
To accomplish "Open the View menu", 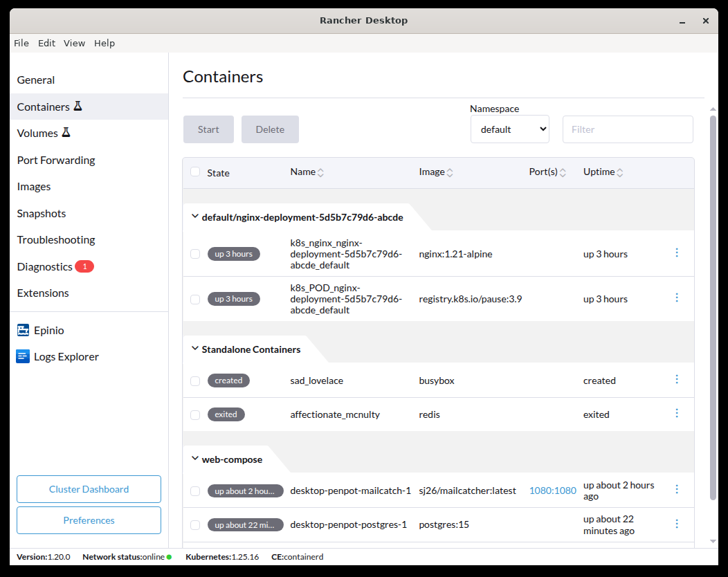I will pyautogui.click(x=74, y=43).
